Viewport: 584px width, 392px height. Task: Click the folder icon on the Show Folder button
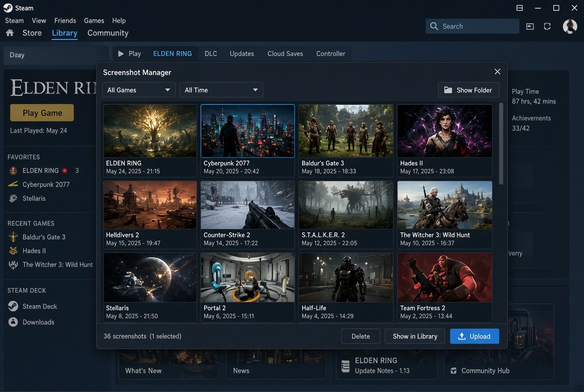[x=448, y=90]
